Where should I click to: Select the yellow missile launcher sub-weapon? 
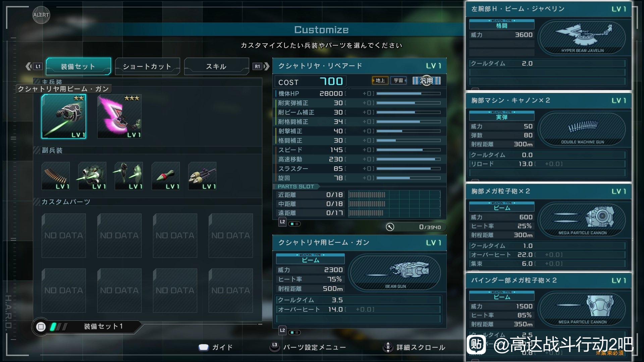pos(202,176)
